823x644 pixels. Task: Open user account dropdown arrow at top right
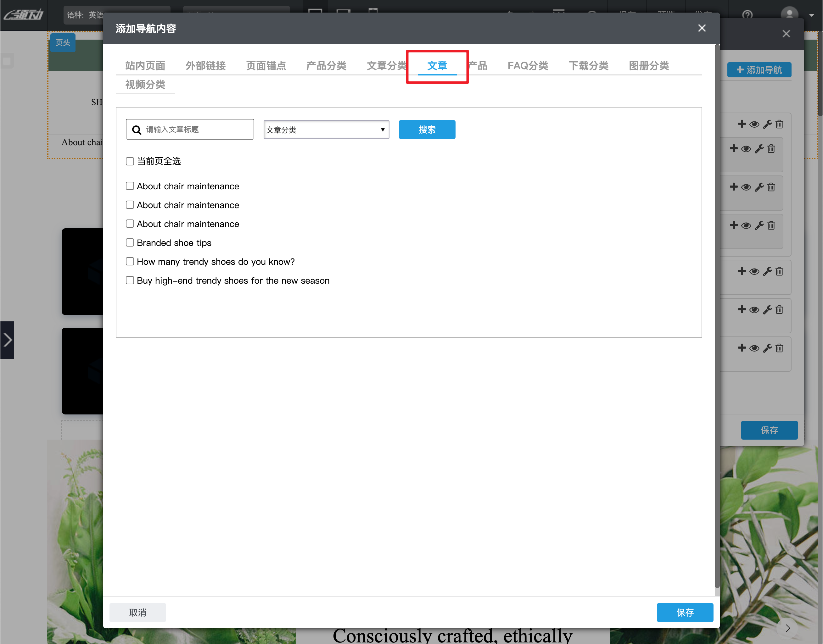tap(811, 15)
